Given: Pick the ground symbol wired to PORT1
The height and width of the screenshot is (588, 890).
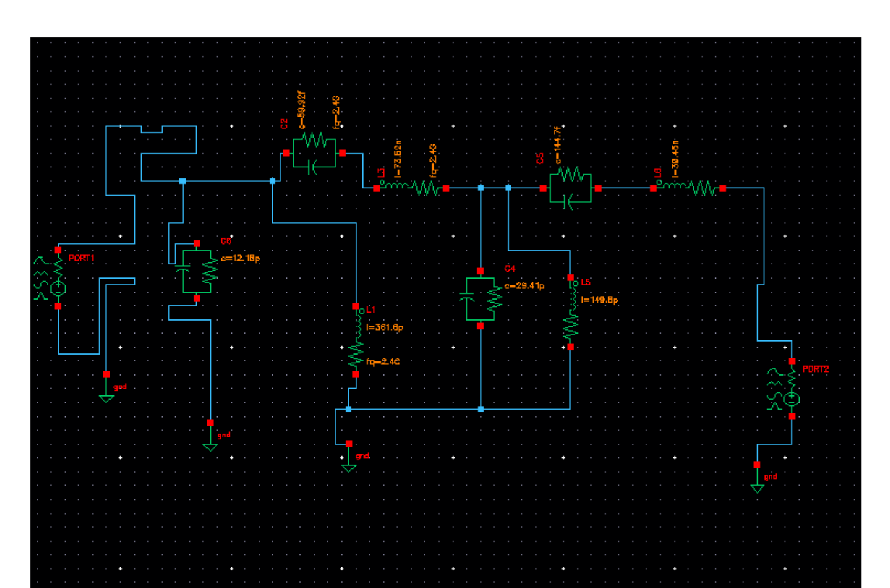Looking at the screenshot, I should 106,388.
